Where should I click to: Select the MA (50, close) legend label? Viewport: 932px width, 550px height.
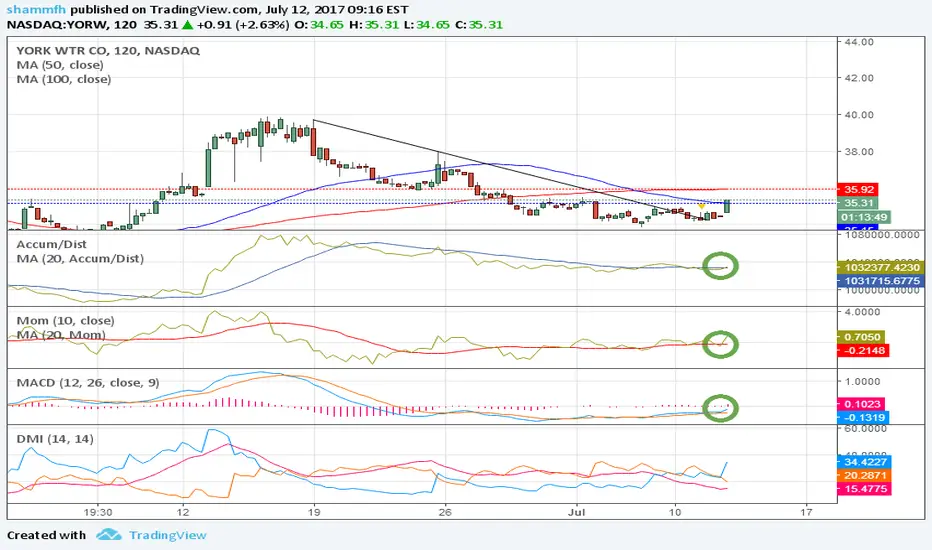(x=60, y=65)
